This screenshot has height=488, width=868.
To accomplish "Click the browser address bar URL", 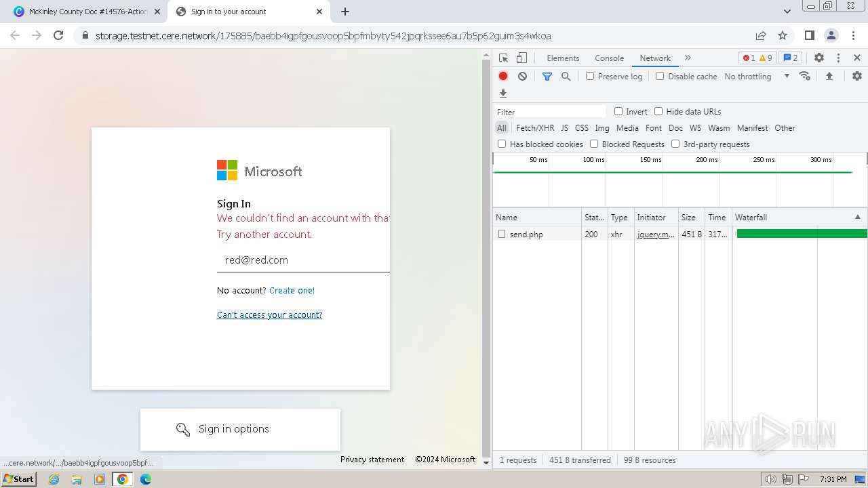I will pyautogui.click(x=323, y=36).
